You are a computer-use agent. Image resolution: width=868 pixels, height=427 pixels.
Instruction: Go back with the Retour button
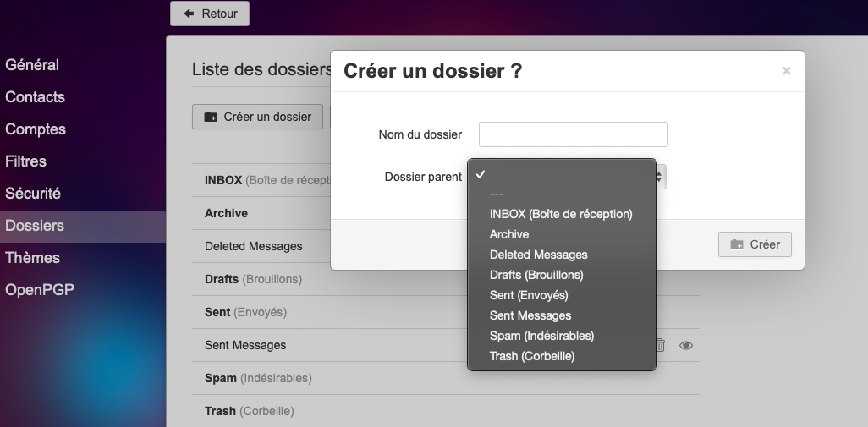coord(210,14)
